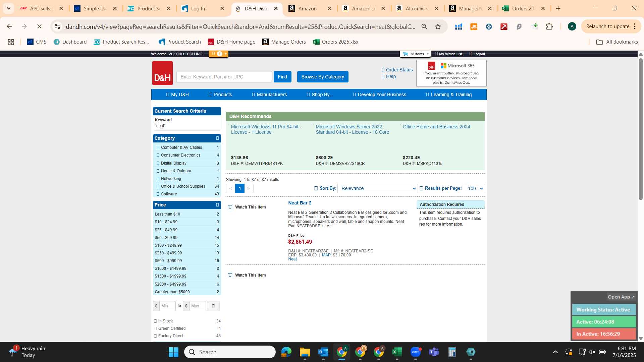Viewport: 644px width, 362px height.
Task: Collapse the Category filter panel
Action: coord(217,138)
